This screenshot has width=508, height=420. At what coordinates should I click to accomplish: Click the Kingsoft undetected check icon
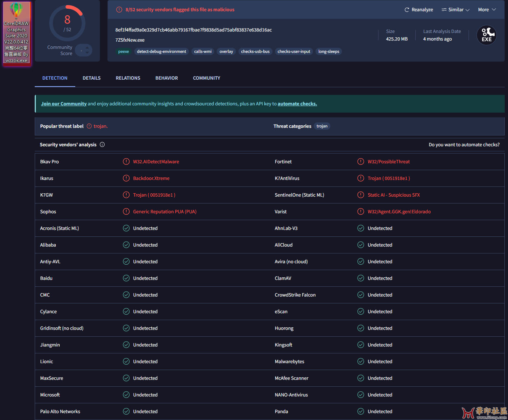(361, 345)
